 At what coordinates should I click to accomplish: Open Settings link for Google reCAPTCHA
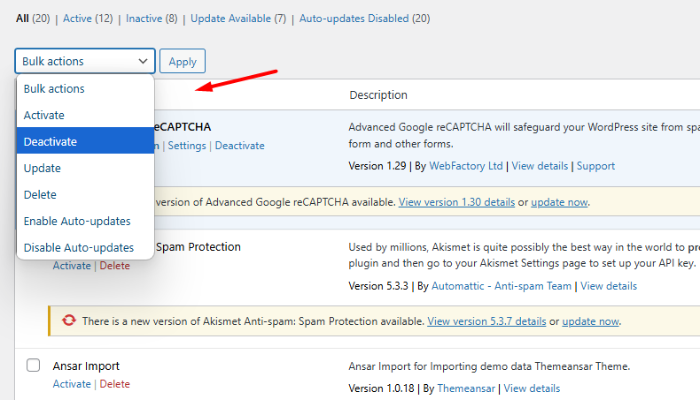[186, 145]
